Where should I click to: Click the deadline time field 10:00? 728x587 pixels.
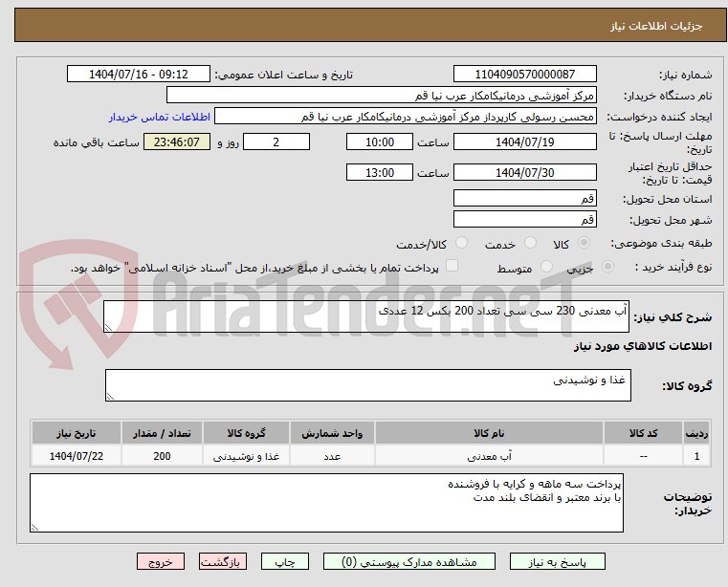(380, 141)
